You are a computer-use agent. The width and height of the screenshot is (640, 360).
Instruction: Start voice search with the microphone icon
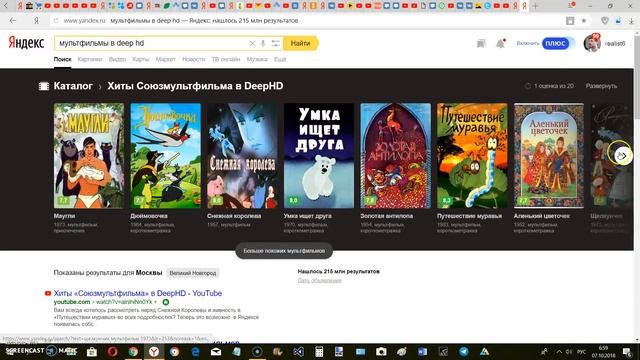[x=263, y=43]
